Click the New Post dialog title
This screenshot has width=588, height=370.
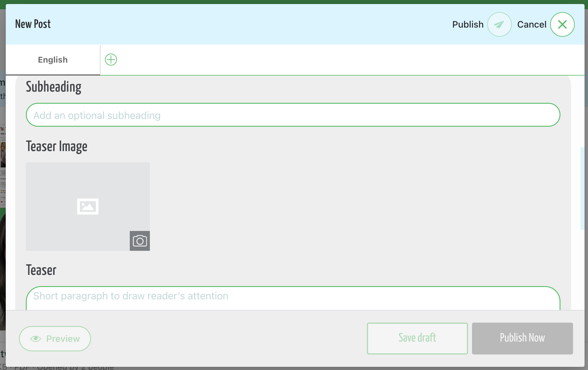[33, 24]
